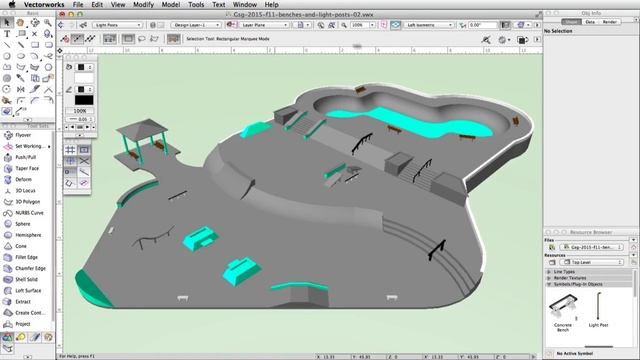Click the fill color white swatch

coord(84,78)
